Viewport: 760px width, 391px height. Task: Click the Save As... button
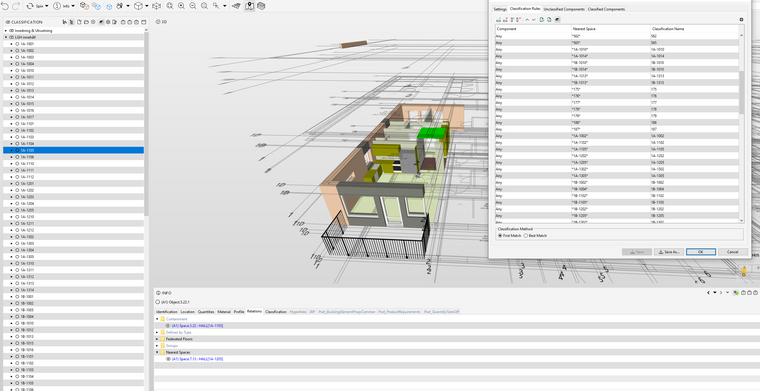[668, 252]
